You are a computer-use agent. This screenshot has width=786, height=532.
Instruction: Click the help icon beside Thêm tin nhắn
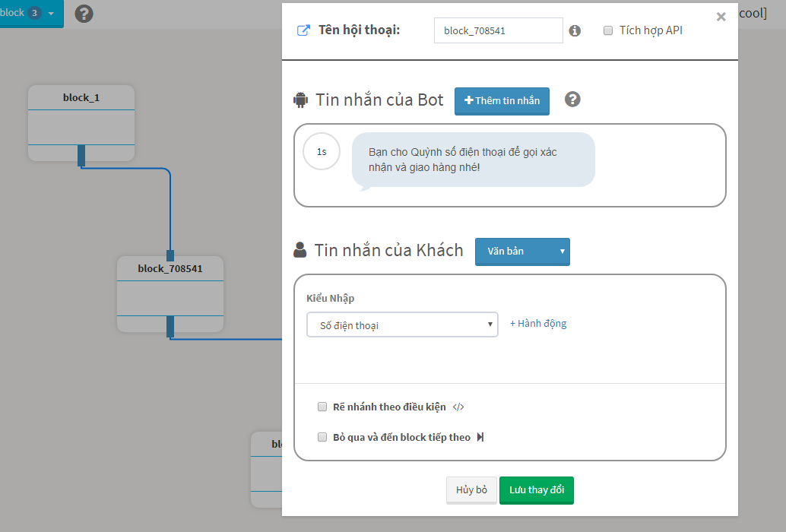(572, 100)
